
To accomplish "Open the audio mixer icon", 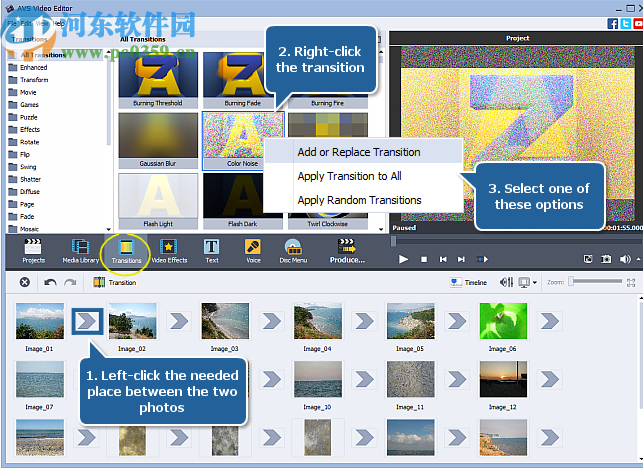I will pos(506,282).
